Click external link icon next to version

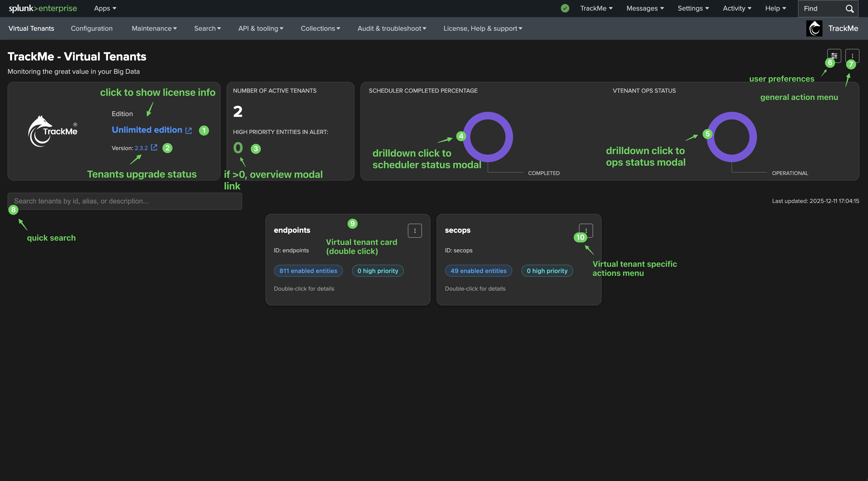[154, 148]
